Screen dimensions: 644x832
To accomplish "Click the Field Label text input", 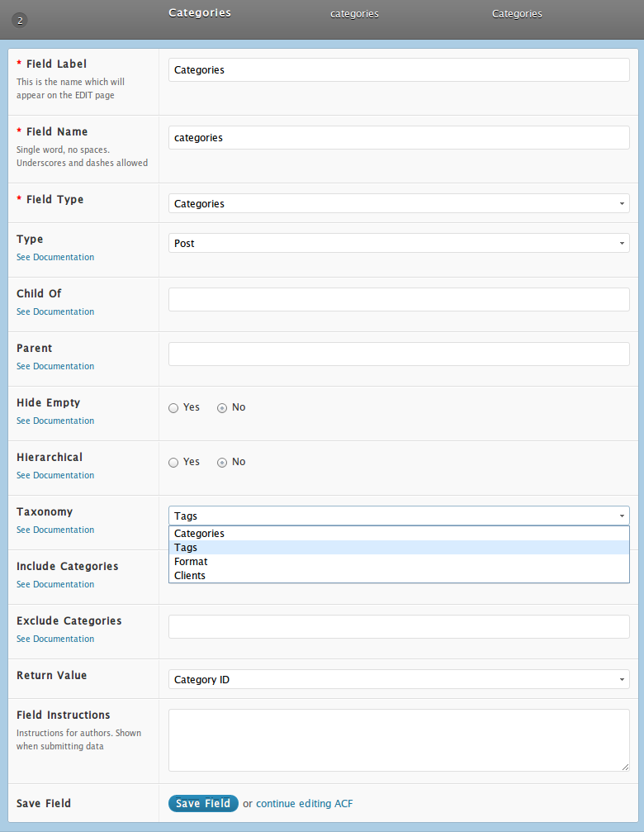I will [399, 70].
